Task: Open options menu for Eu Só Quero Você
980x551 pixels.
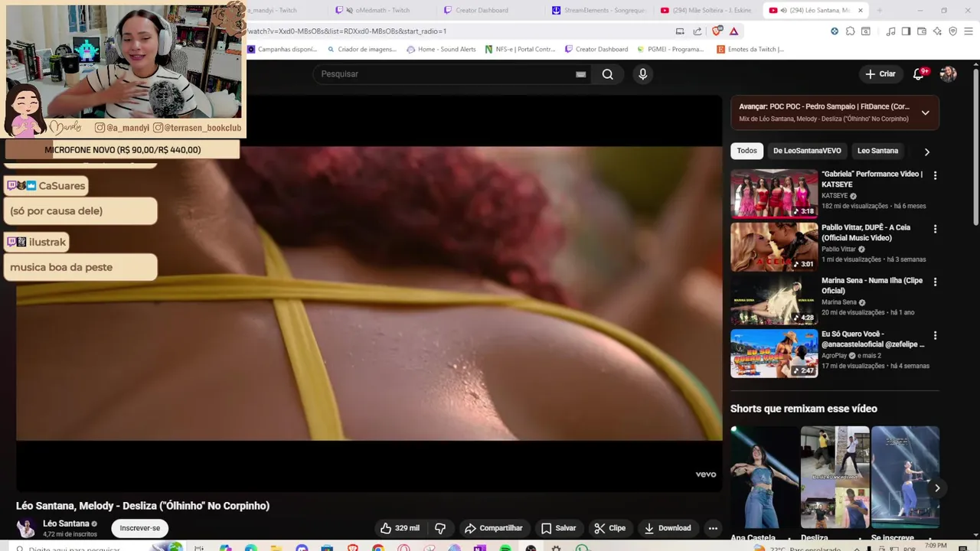Action: click(935, 335)
